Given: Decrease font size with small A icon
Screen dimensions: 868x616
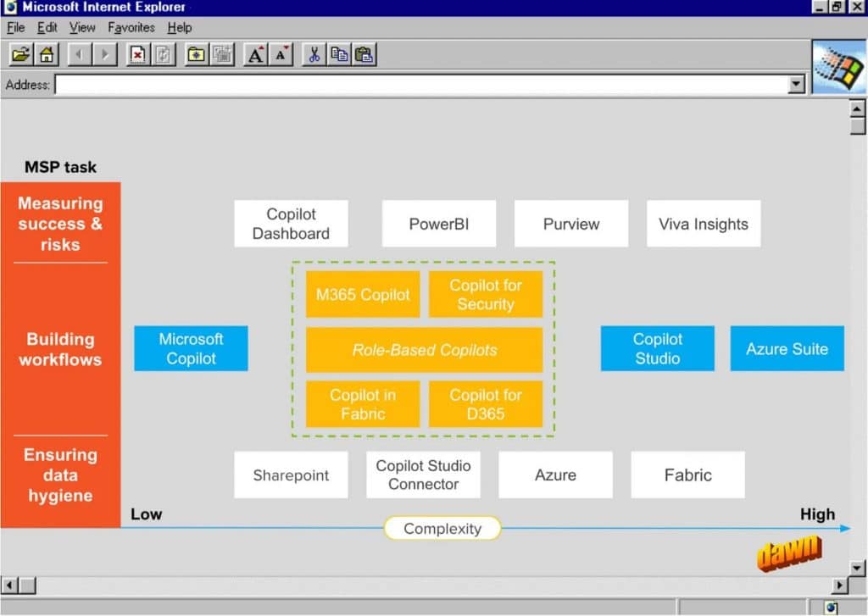Looking at the screenshot, I should coord(281,55).
